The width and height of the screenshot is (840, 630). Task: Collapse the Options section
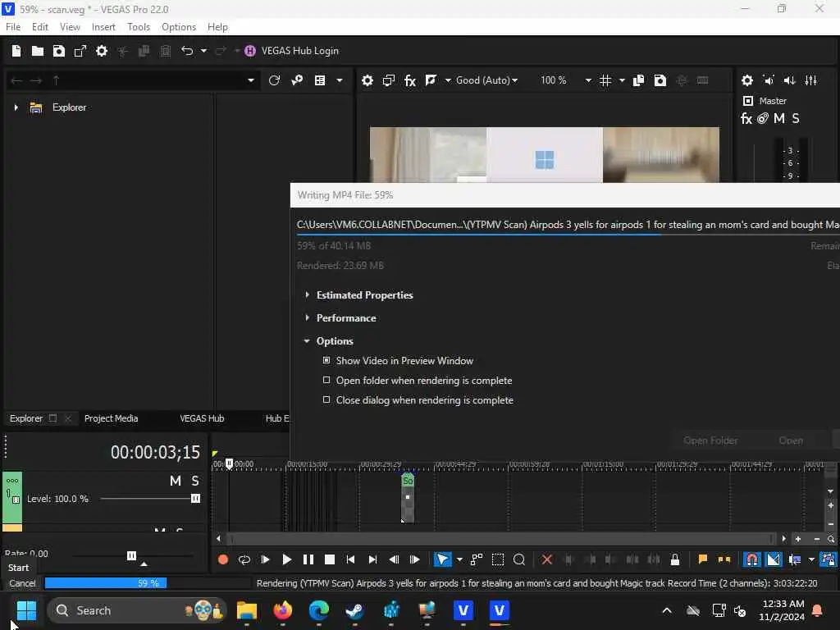pos(307,340)
